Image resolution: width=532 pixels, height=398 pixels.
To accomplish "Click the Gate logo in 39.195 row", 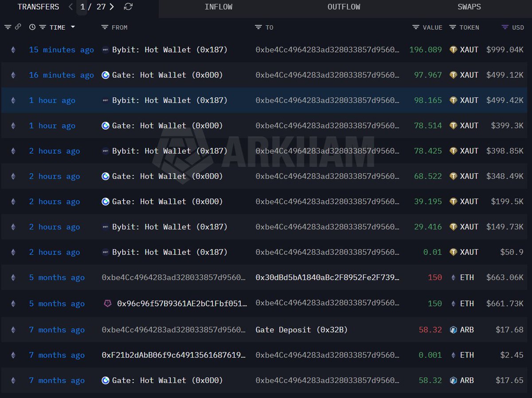I will click(x=106, y=201).
